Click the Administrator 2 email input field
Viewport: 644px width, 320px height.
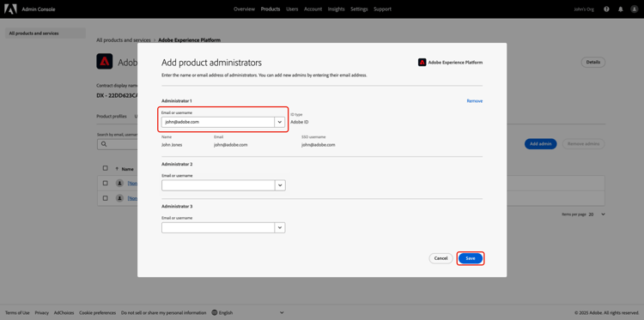218,185
